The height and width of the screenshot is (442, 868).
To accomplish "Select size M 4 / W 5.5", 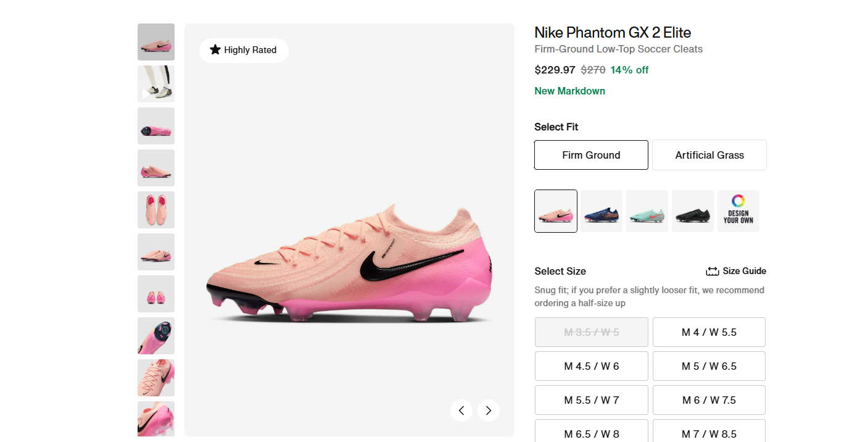I will click(x=708, y=332).
